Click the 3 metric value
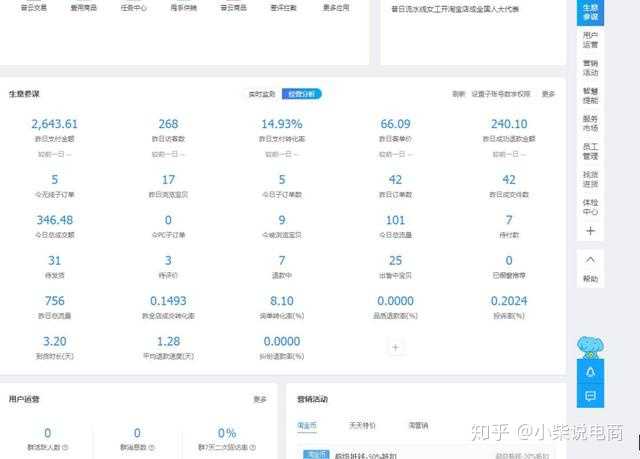 pos(168,260)
